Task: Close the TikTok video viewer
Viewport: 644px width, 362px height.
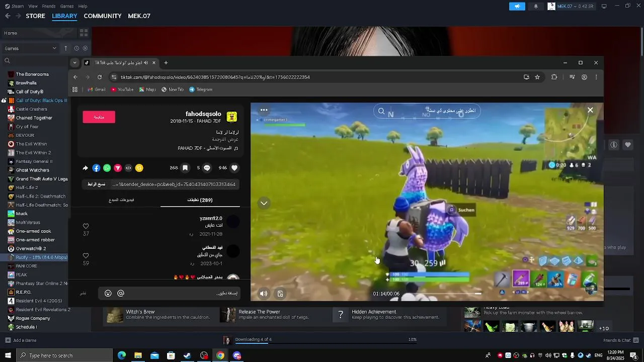Action: (590, 110)
